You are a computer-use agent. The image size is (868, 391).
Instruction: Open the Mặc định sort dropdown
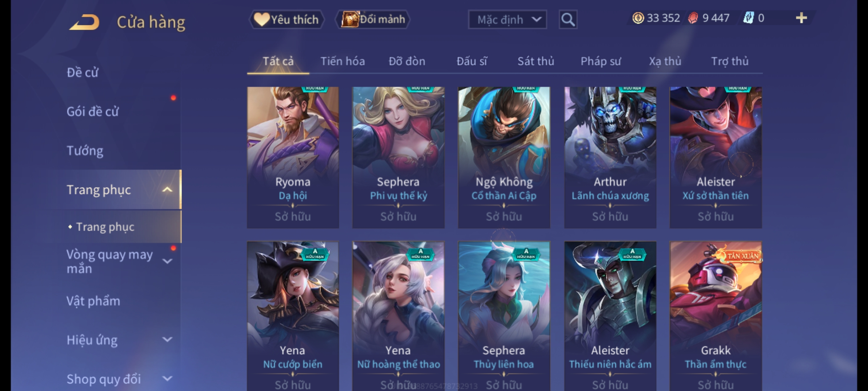click(x=507, y=20)
